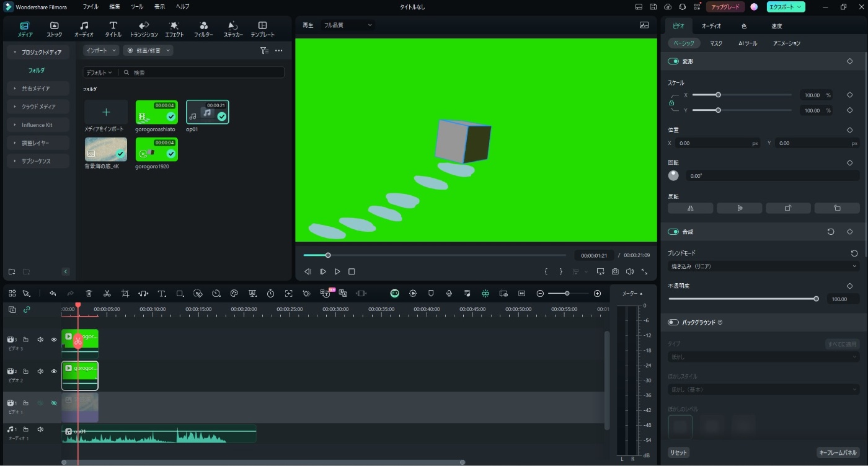Viewport: 868px width, 466px height.
Task: Switch to the オーディオ tab in properties panel
Action: [x=711, y=26]
